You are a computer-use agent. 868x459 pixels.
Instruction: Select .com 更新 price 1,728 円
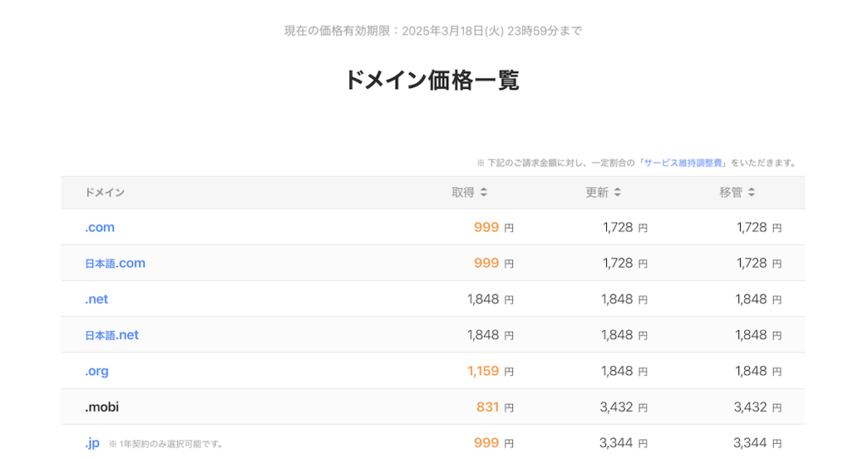(x=625, y=227)
